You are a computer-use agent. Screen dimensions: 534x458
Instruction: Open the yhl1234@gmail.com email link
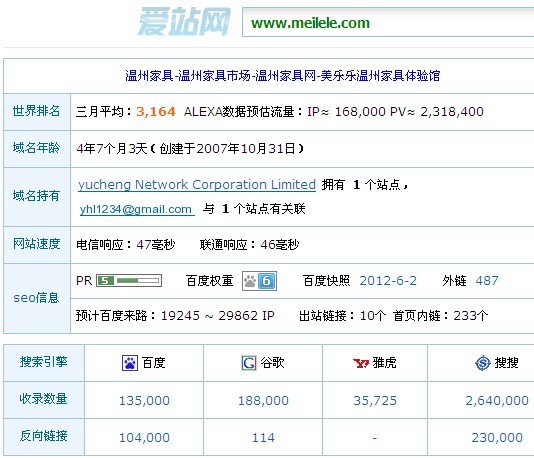tap(137, 209)
